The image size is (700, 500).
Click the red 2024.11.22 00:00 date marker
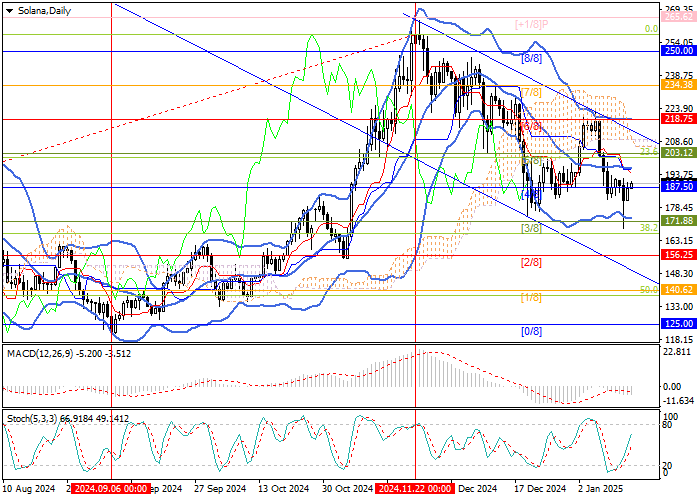coord(416,490)
